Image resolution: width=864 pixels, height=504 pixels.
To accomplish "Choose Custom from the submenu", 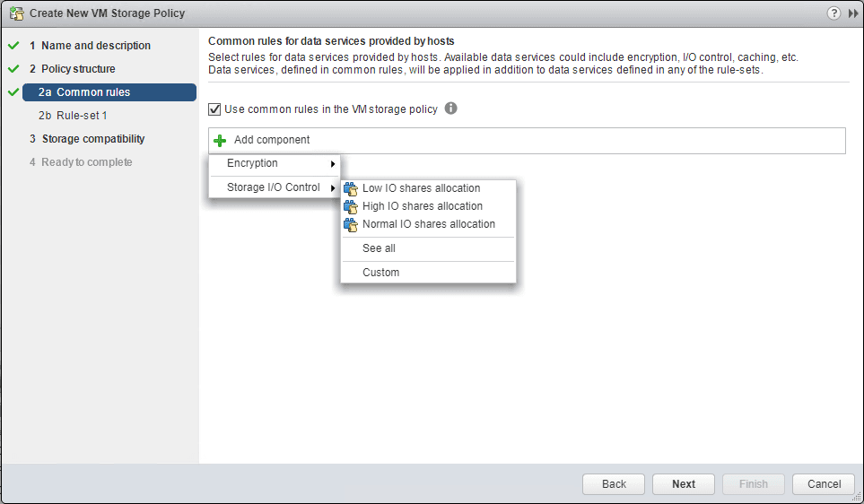I will click(x=380, y=273).
